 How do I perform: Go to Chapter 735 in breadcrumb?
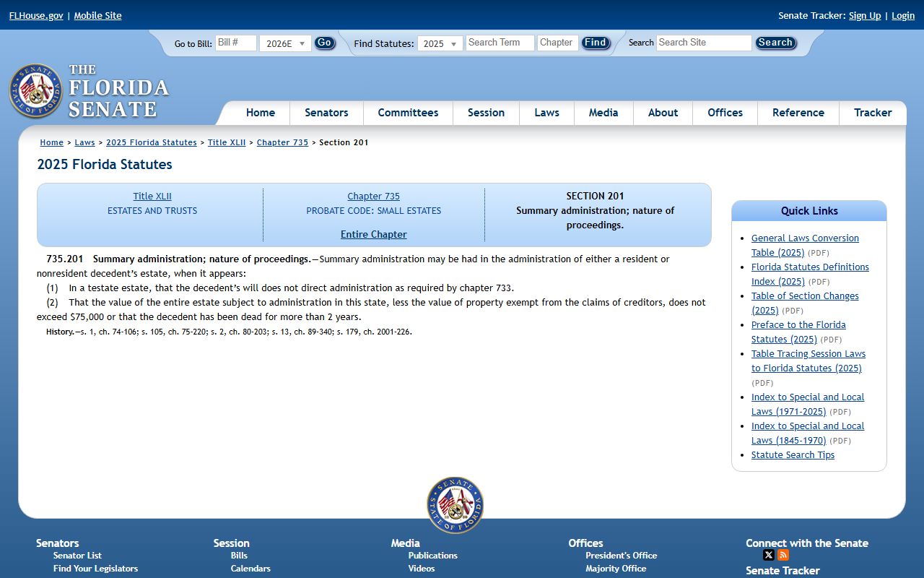click(x=282, y=142)
